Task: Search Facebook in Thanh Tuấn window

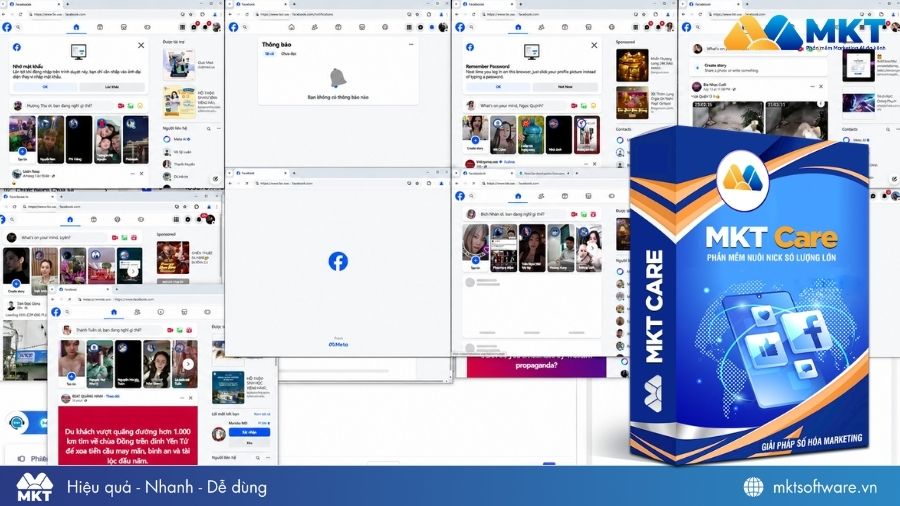Action: pos(67,312)
